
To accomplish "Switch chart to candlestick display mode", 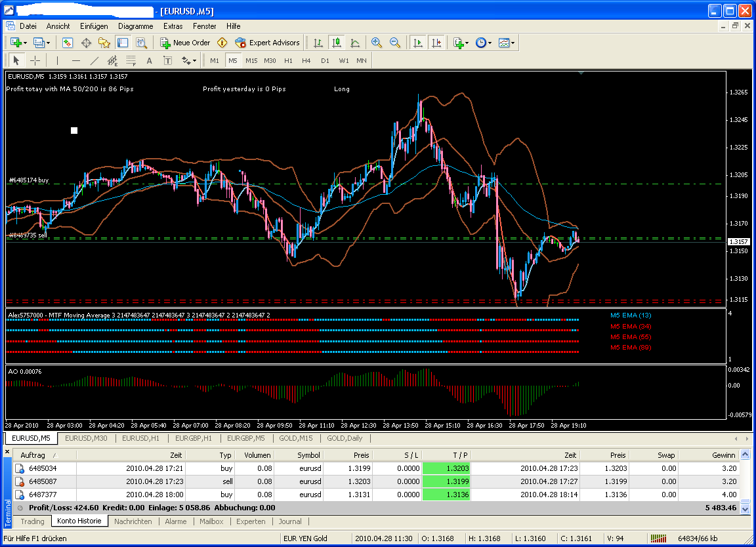I will point(337,43).
